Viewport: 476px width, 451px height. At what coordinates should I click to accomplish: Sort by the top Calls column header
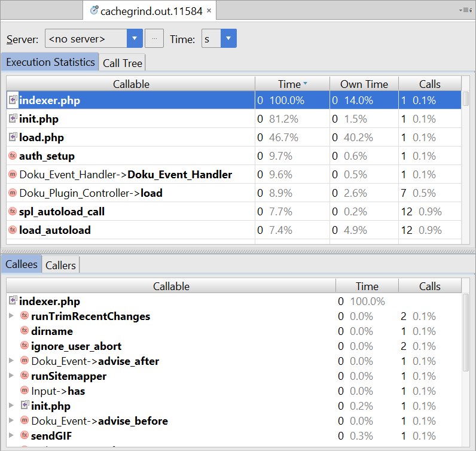(x=430, y=84)
